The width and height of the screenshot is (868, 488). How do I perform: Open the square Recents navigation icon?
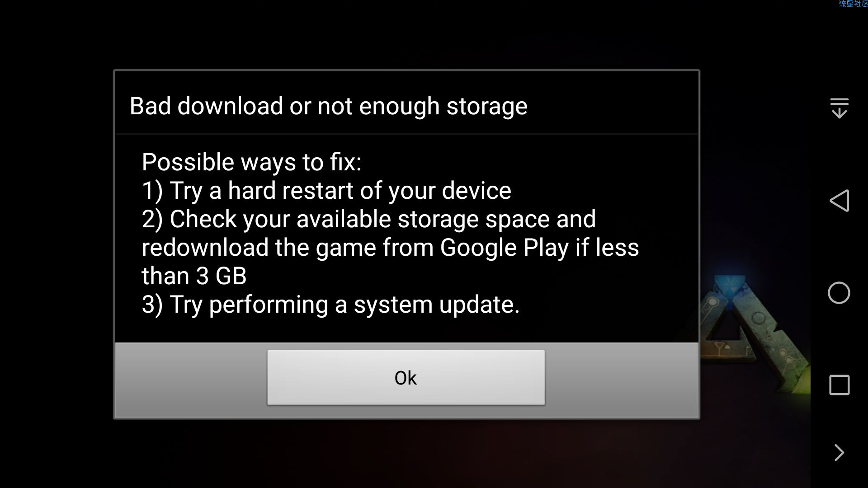tap(840, 385)
